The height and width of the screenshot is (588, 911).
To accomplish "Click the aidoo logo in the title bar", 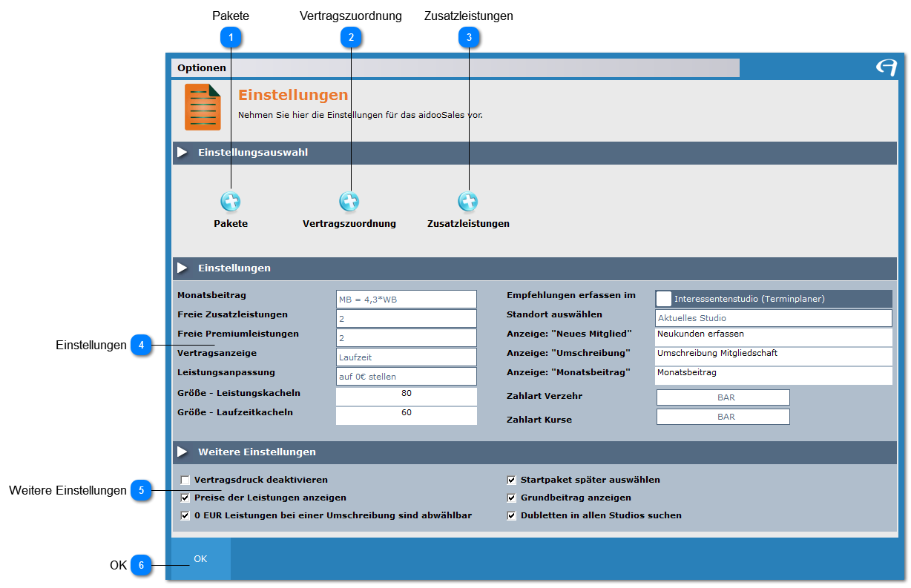I will (886, 67).
